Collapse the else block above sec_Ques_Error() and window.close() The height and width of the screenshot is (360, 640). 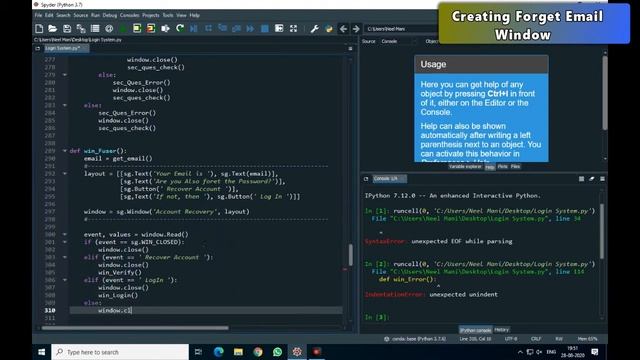click(64, 105)
